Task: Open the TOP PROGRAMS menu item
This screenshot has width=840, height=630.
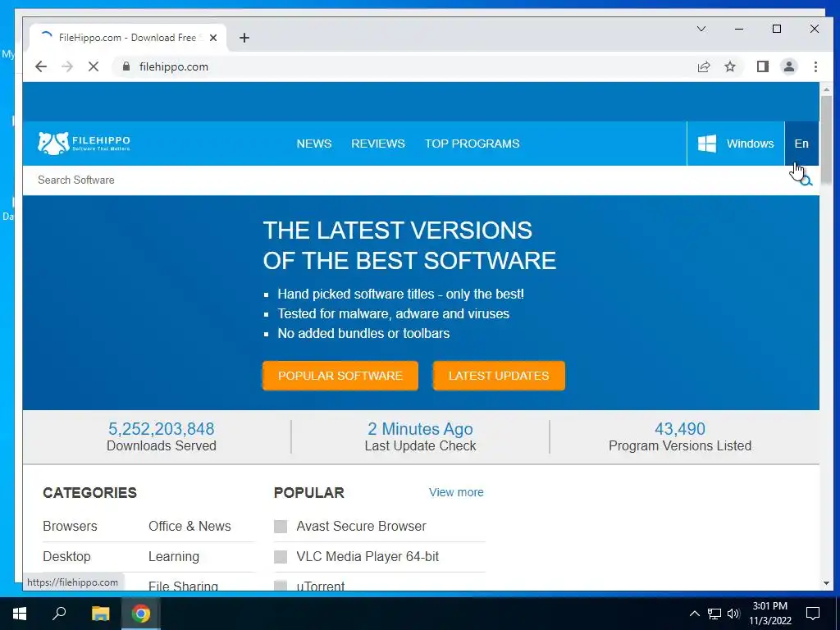Action: [x=472, y=144]
